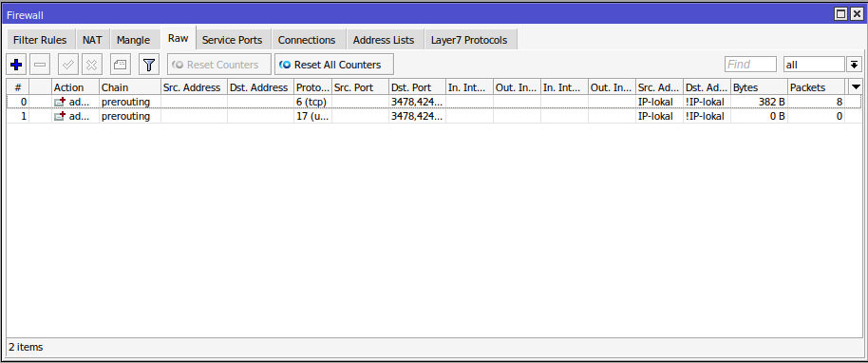Select the '6 (tcp)' protocol cell
Screen dimensions: 868x363
coord(312,102)
